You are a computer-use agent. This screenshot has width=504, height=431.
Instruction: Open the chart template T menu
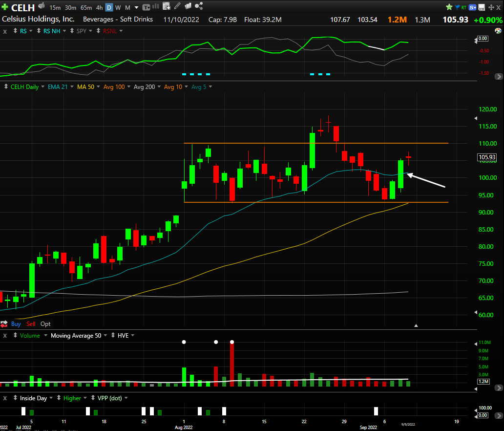pyautogui.click(x=146, y=7)
